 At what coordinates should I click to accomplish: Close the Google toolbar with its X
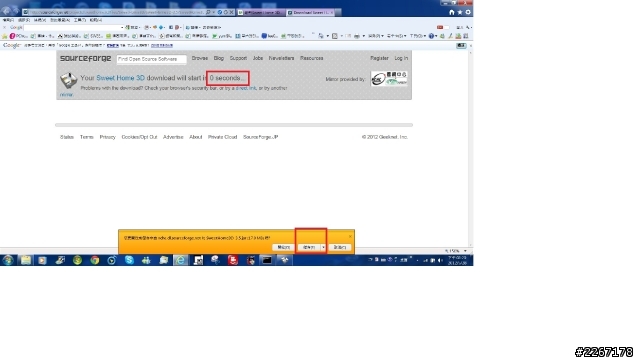point(4,27)
